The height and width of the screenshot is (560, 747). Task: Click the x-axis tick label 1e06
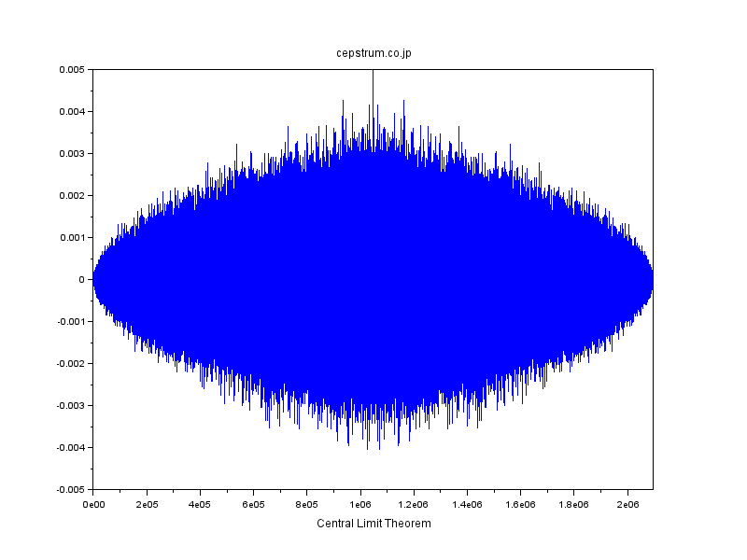[360, 504]
